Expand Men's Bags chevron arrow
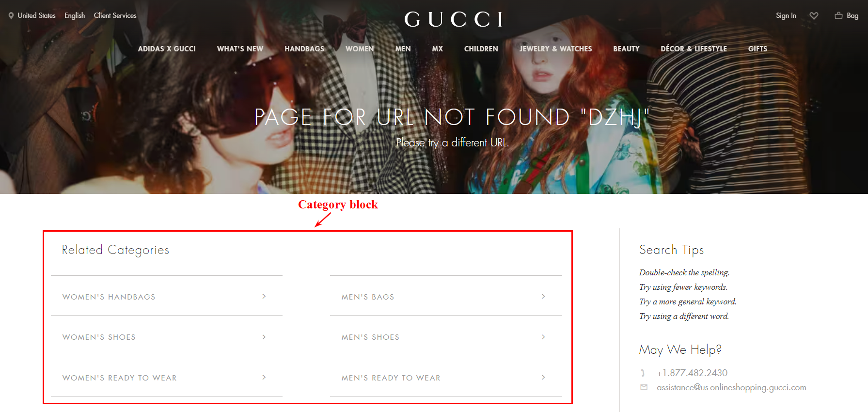This screenshot has width=868, height=412. click(543, 296)
